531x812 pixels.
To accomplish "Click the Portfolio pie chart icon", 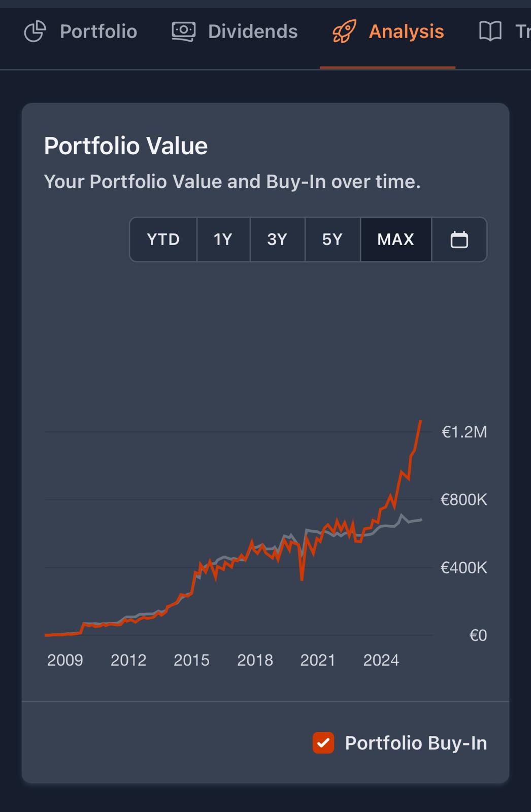I will (35, 31).
